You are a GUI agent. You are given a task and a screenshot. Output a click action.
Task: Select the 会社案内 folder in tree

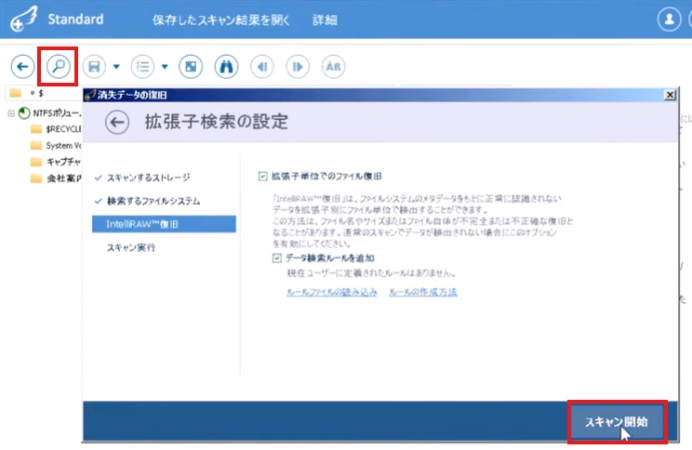point(56,178)
